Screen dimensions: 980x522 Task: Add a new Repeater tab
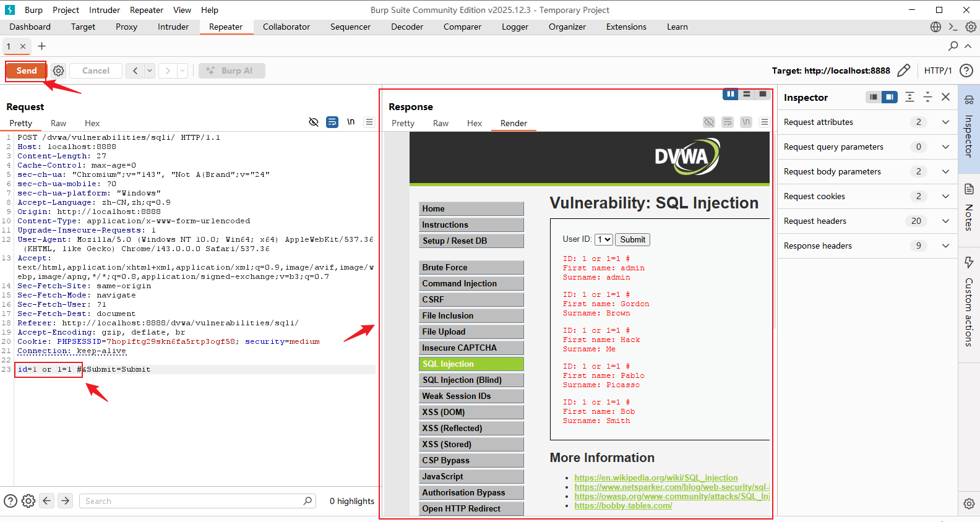(41, 46)
